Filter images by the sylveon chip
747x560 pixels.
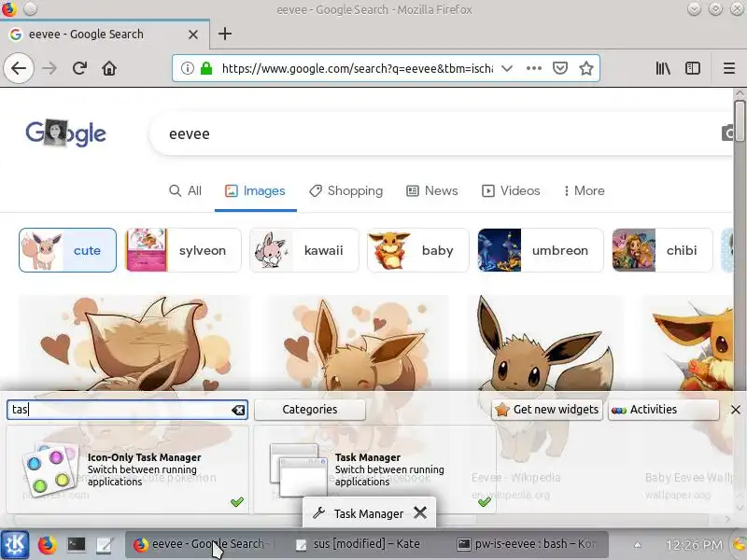tap(183, 250)
